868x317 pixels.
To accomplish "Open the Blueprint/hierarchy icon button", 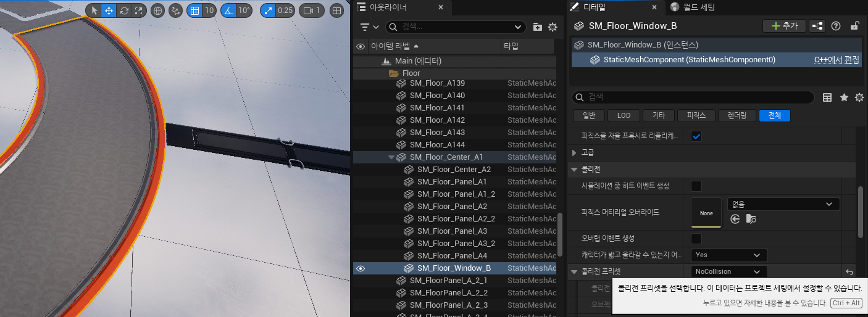I will click(x=818, y=26).
